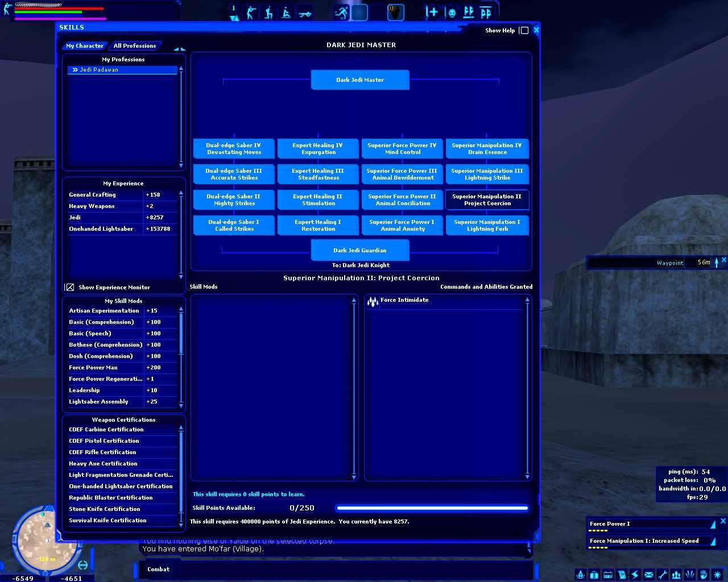
Task: Click the dark shield toolbar slot
Action: tap(395, 12)
